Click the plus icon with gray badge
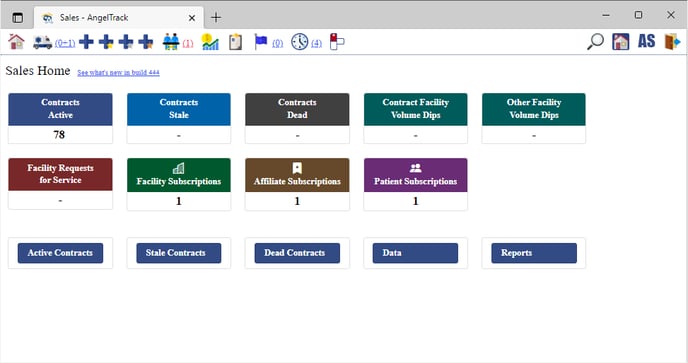The image size is (688, 363). (126, 42)
